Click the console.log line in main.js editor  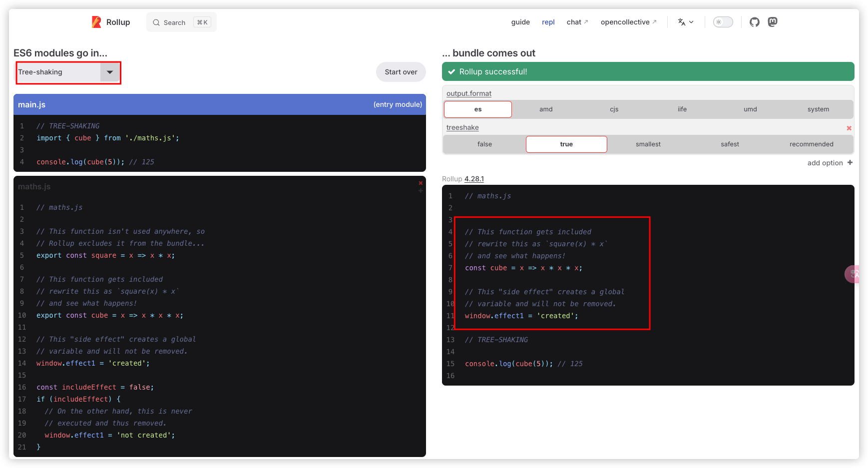point(95,162)
